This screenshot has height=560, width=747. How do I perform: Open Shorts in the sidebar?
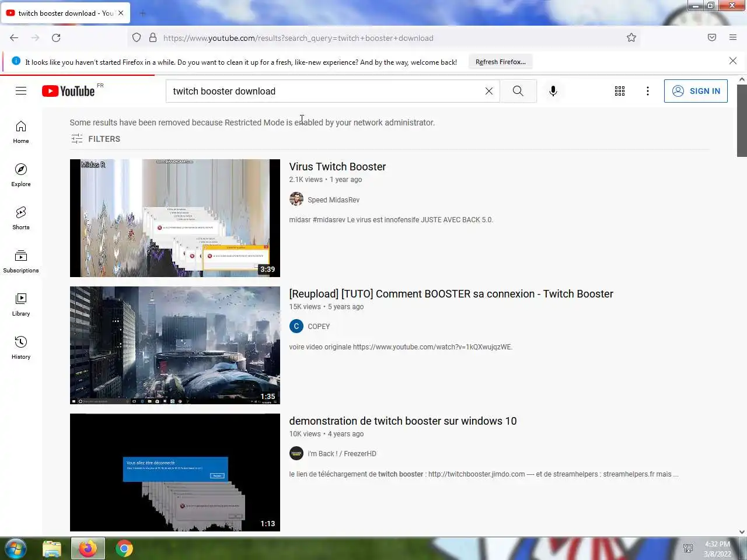pos(21,218)
